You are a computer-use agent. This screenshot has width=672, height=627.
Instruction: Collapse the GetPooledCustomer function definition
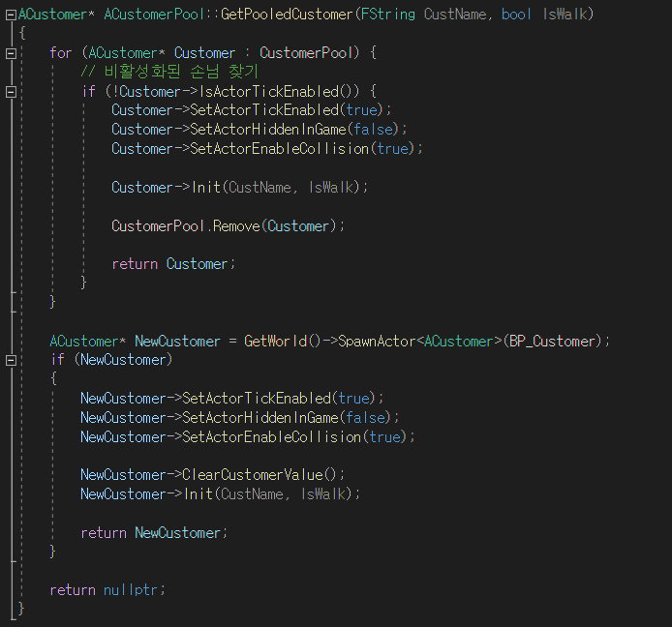point(12,15)
